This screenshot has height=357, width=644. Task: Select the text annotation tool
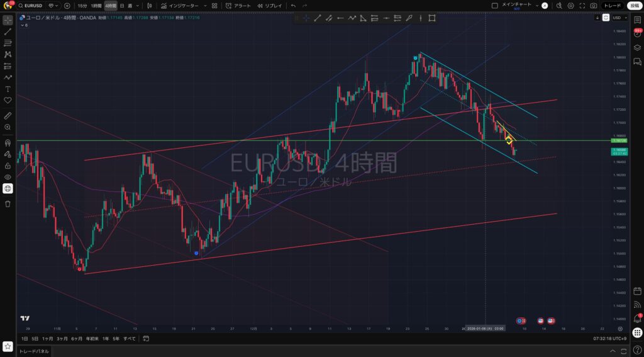(x=8, y=89)
